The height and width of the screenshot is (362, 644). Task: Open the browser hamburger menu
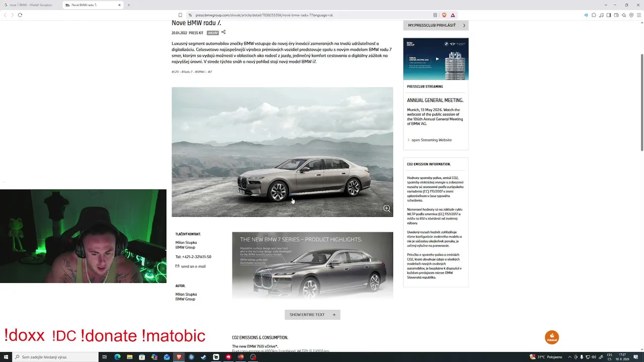coord(639,15)
